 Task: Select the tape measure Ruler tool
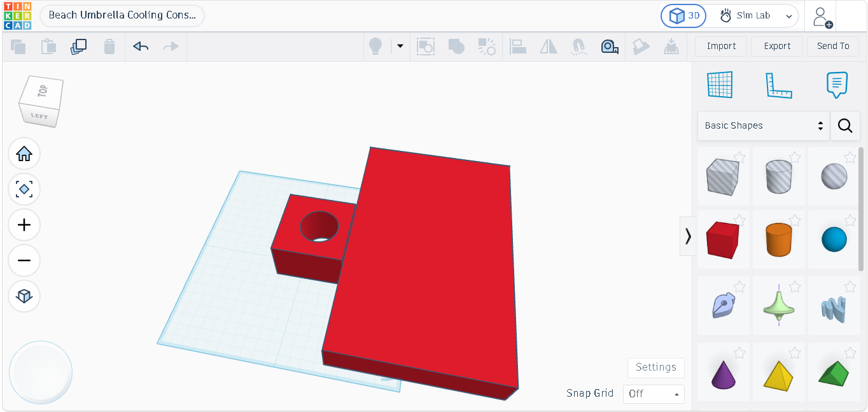(610, 46)
